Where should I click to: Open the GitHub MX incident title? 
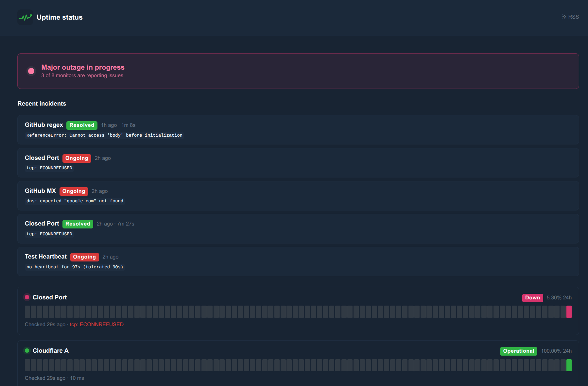(40, 191)
